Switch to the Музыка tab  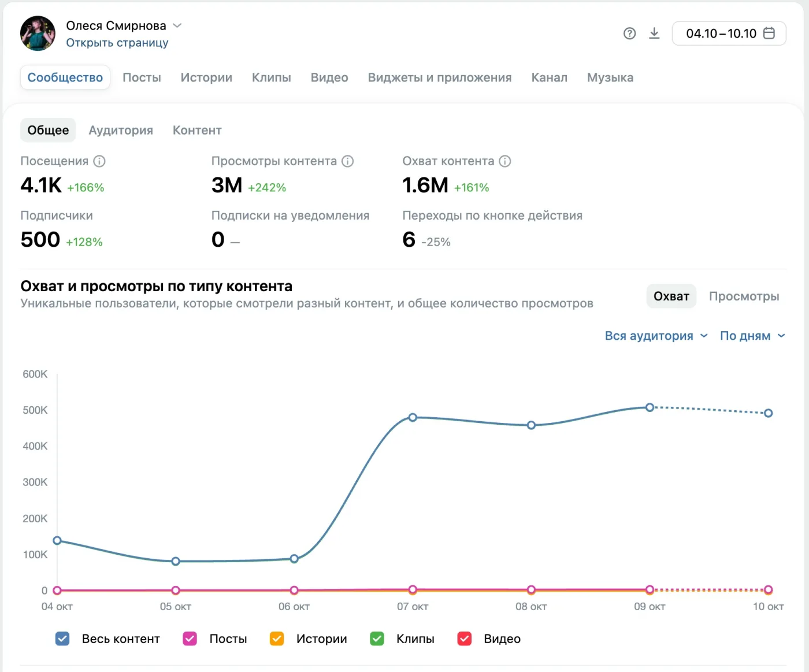point(610,77)
